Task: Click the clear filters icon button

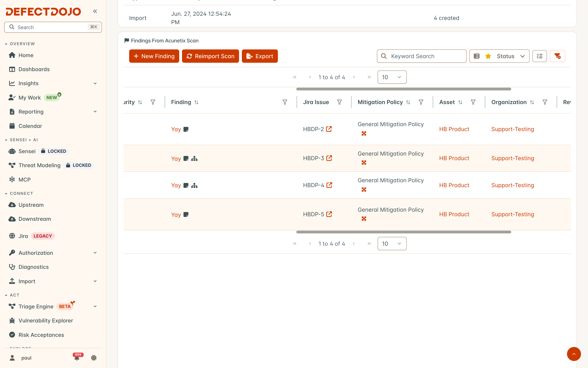Action: click(x=557, y=56)
